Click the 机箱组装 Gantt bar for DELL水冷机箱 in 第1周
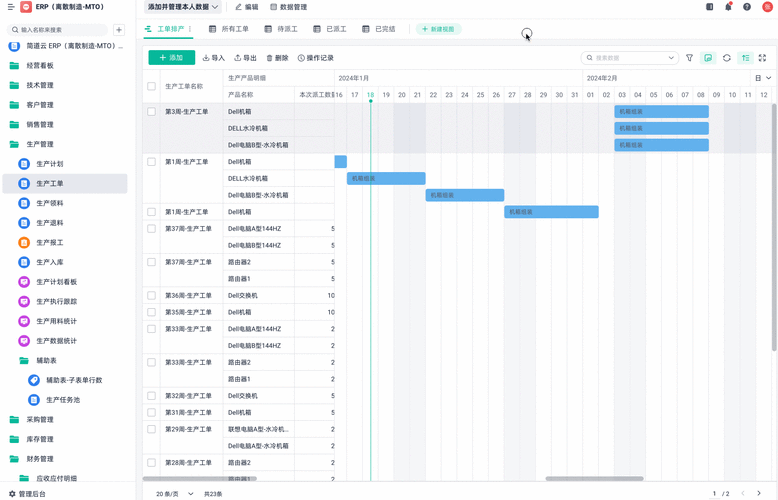 (x=386, y=179)
